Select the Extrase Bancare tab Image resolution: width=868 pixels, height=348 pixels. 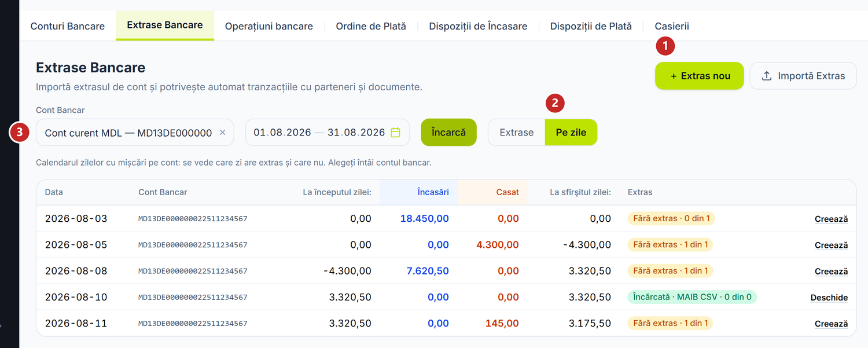[x=165, y=25]
